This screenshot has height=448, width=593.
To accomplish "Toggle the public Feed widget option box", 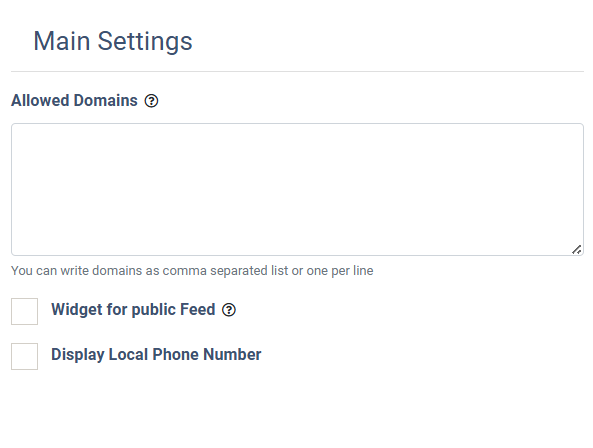I will [25, 311].
